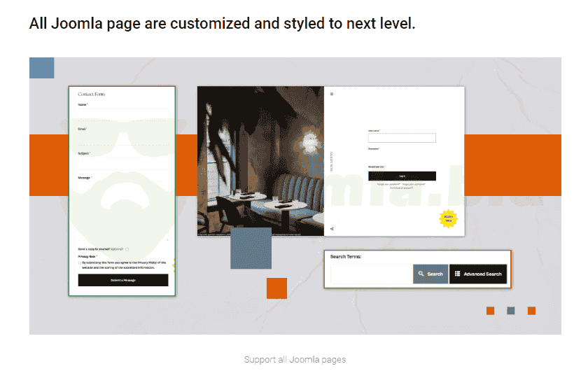Click the small icon at login panel bottom-left
The image size is (588, 378).
coord(332,228)
